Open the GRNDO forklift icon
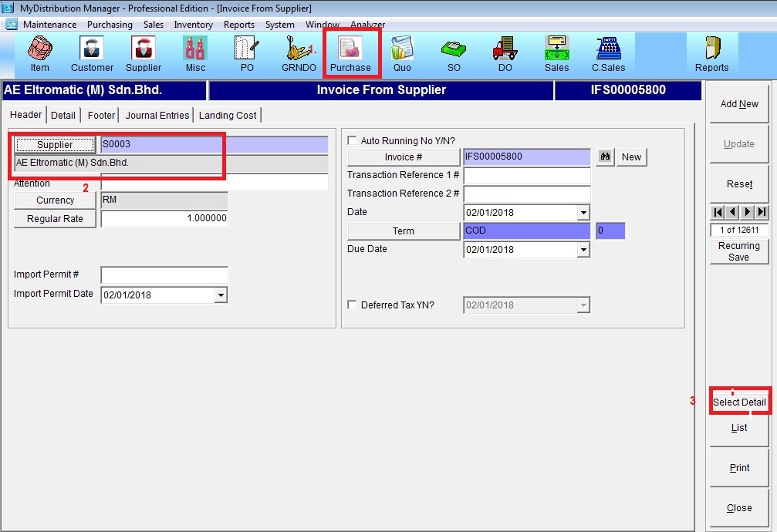Viewport: 777px width, 532px height. 299,54
